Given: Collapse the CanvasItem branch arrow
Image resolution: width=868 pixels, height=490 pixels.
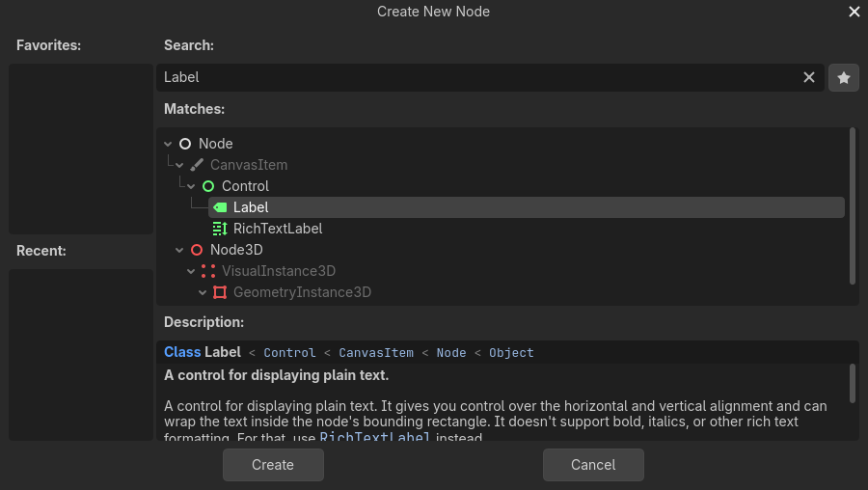Looking at the screenshot, I should point(179,165).
